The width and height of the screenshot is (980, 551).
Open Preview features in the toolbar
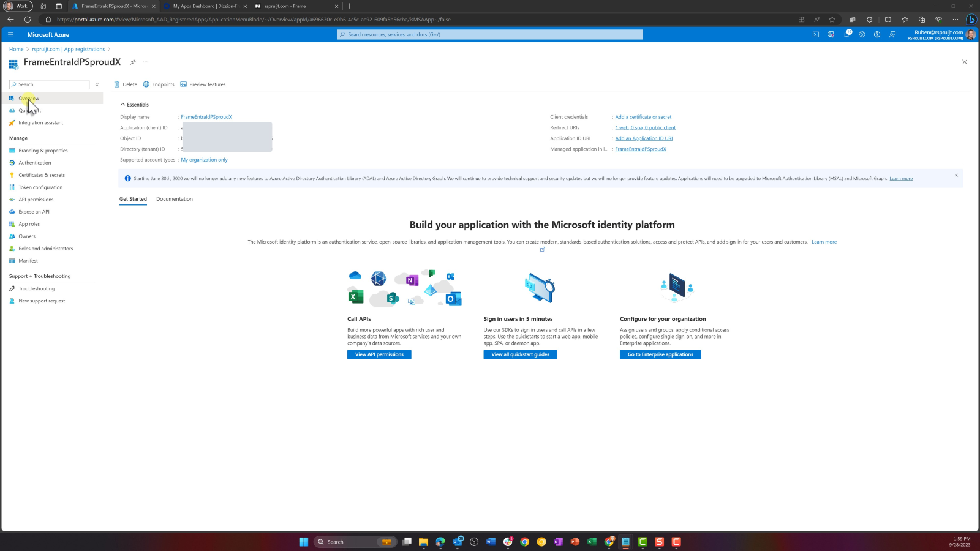(x=203, y=84)
